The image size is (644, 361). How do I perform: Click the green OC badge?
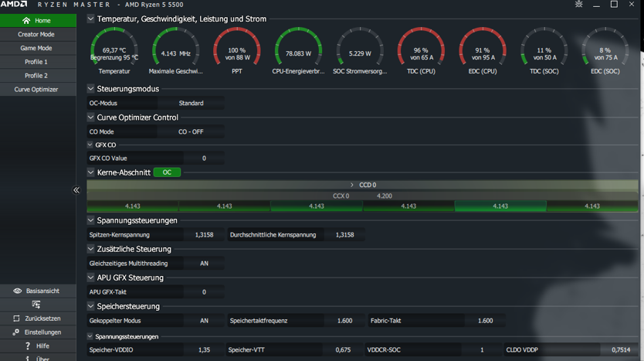167,172
